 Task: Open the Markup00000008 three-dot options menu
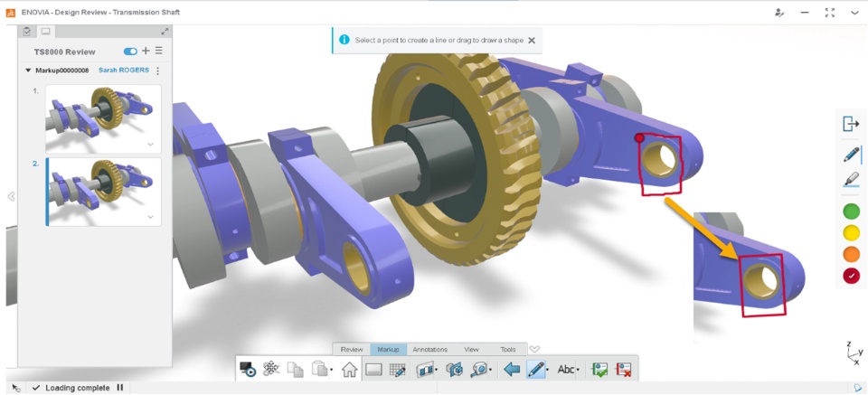157,71
